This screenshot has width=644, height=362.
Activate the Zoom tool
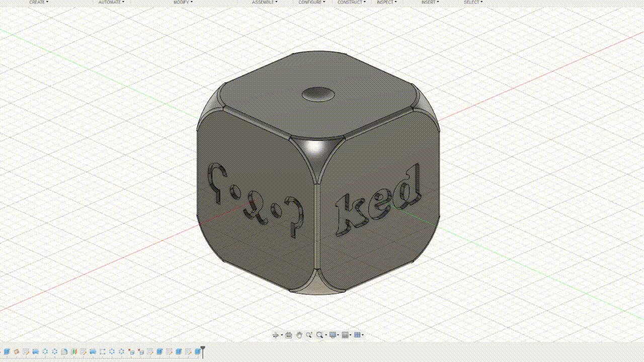309,335
